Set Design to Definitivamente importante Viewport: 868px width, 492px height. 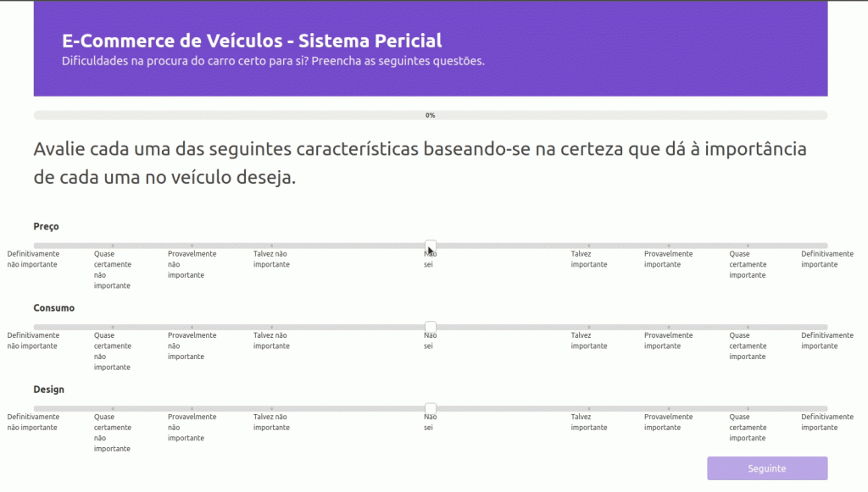point(826,408)
